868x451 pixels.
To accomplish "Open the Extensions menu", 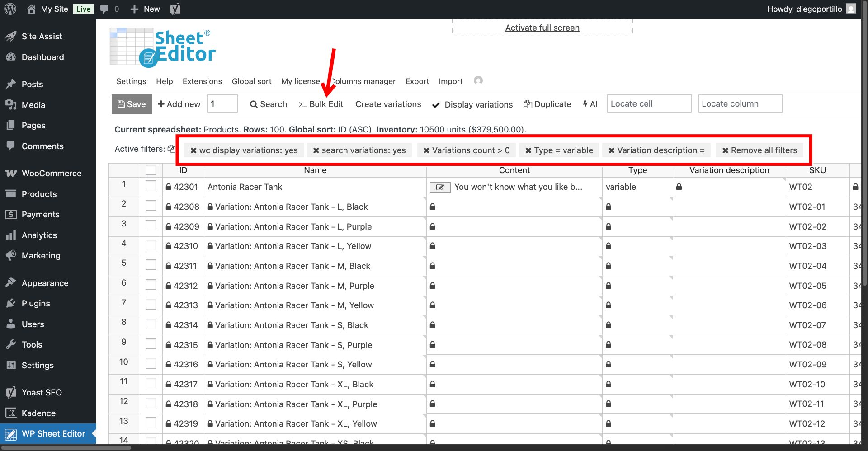I will point(202,81).
